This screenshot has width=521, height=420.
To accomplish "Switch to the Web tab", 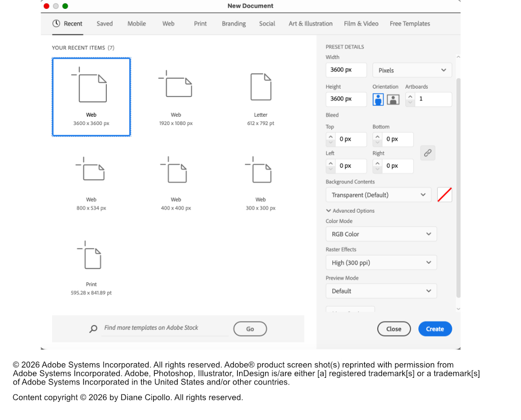I will [x=168, y=23].
